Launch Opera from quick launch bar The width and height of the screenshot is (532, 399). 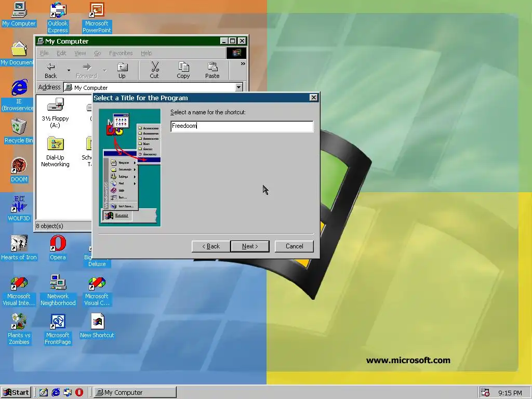click(x=79, y=392)
